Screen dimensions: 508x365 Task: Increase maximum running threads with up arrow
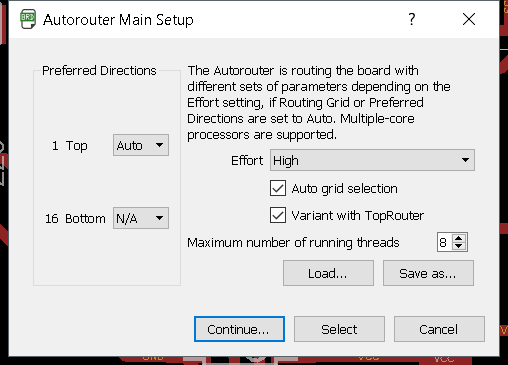point(459,238)
